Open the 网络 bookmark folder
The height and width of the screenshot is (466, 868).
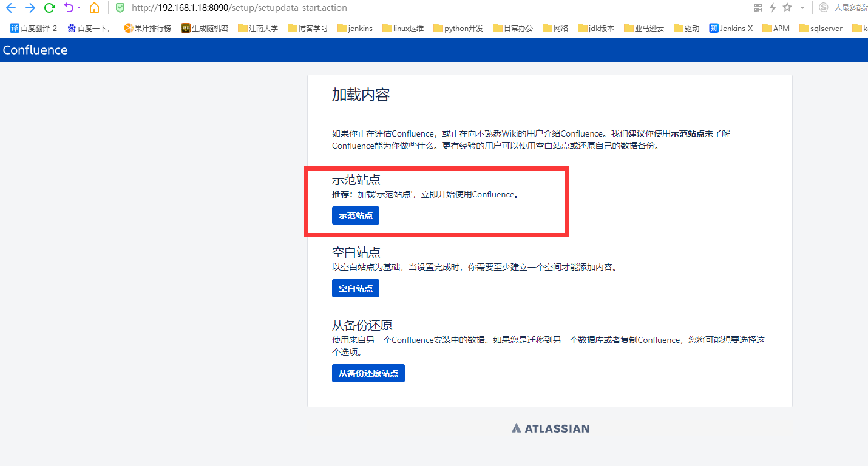click(x=555, y=28)
